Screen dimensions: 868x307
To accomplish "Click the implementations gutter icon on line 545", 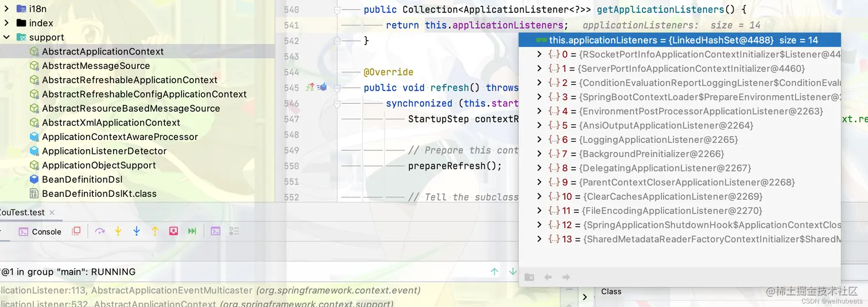I will (x=322, y=87).
